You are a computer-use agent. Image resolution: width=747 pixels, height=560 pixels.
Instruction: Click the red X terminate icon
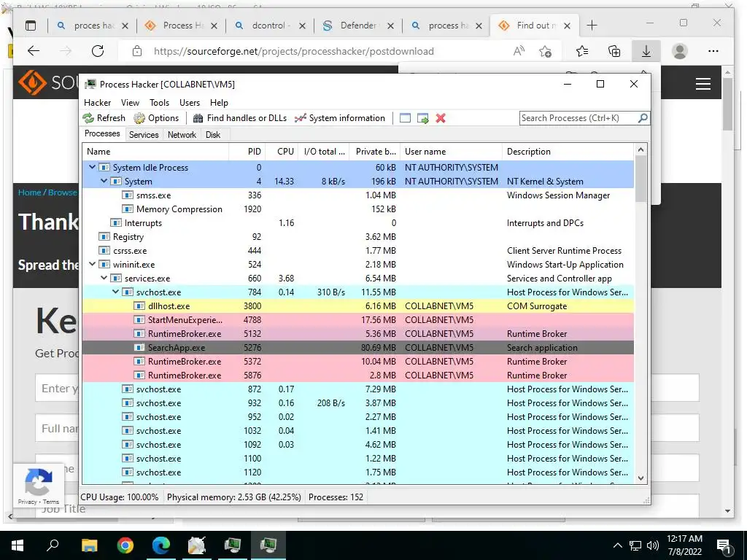click(441, 118)
